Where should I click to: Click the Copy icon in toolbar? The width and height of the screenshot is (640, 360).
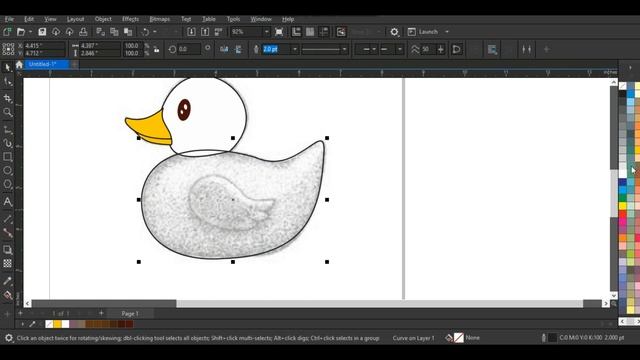pos(114,32)
